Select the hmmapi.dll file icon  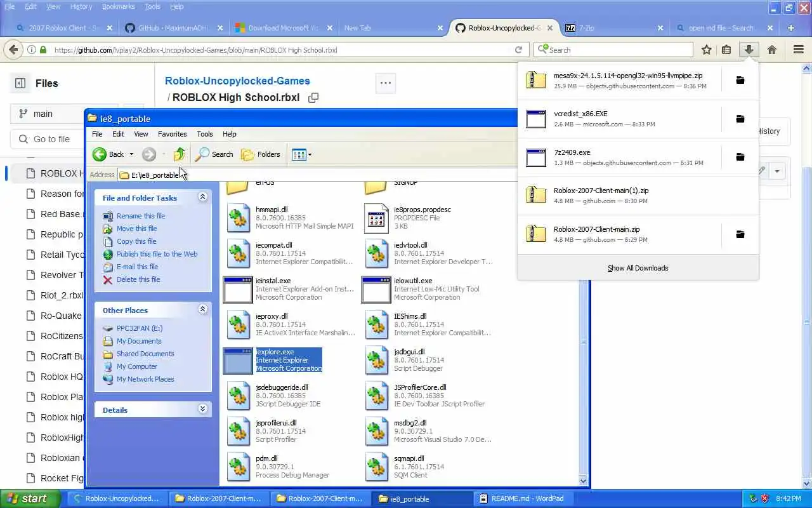point(239,218)
